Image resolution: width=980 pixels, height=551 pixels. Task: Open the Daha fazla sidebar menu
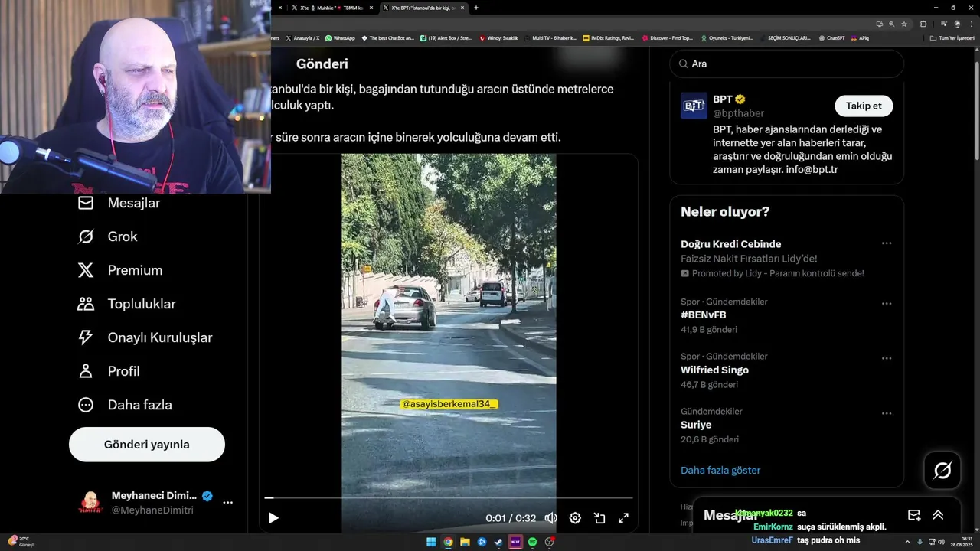pos(124,405)
